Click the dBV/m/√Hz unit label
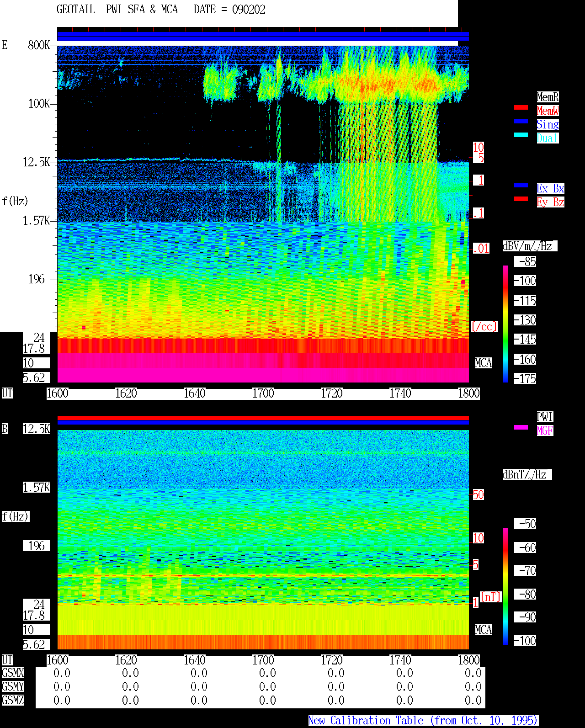The image size is (585, 728). 530,246
